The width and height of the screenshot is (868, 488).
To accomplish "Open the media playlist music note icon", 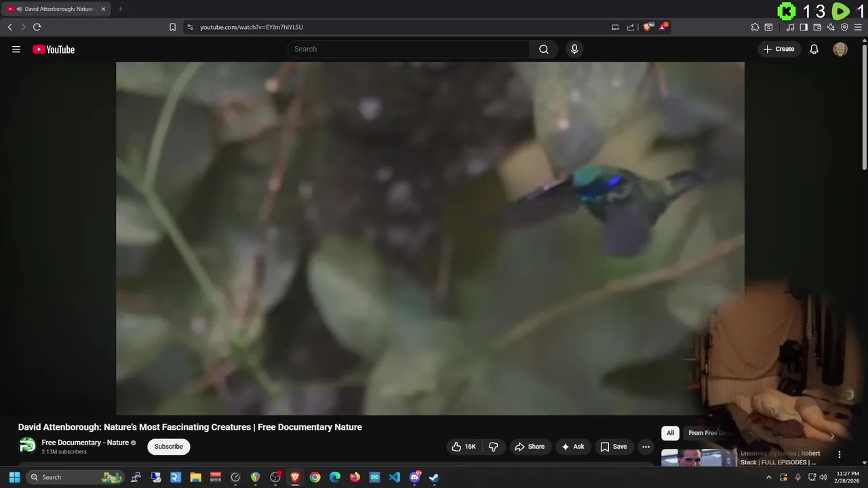I will point(790,27).
